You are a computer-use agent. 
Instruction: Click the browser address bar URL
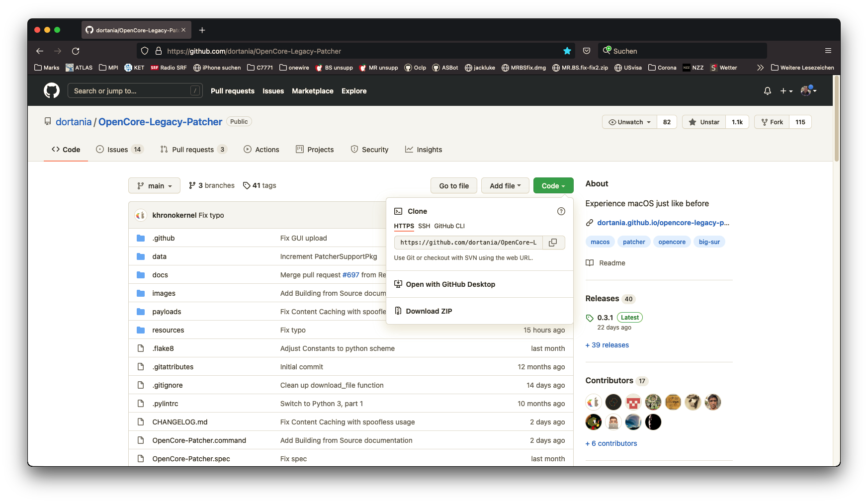click(x=254, y=51)
